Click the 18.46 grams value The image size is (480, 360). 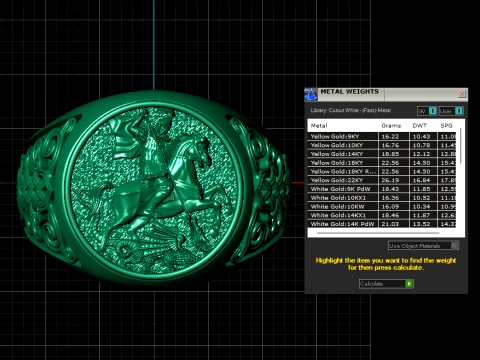pyautogui.click(x=390, y=215)
